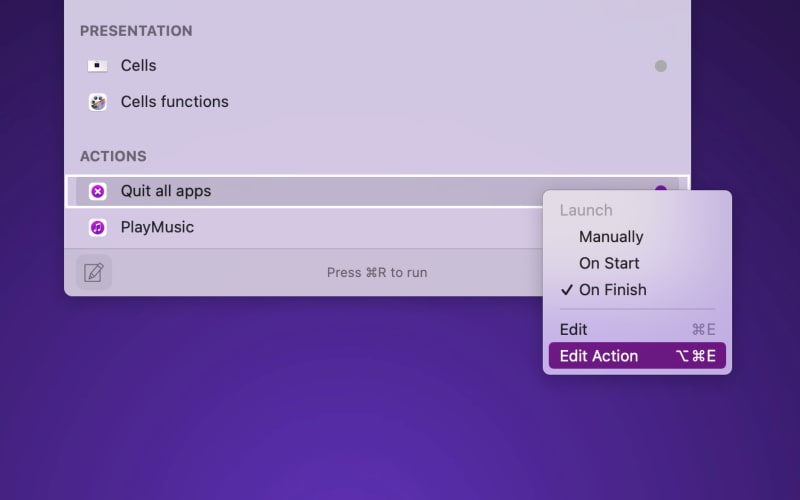This screenshot has height=500, width=800.
Task: Select the Cells row label
Action: coord(138,66)
